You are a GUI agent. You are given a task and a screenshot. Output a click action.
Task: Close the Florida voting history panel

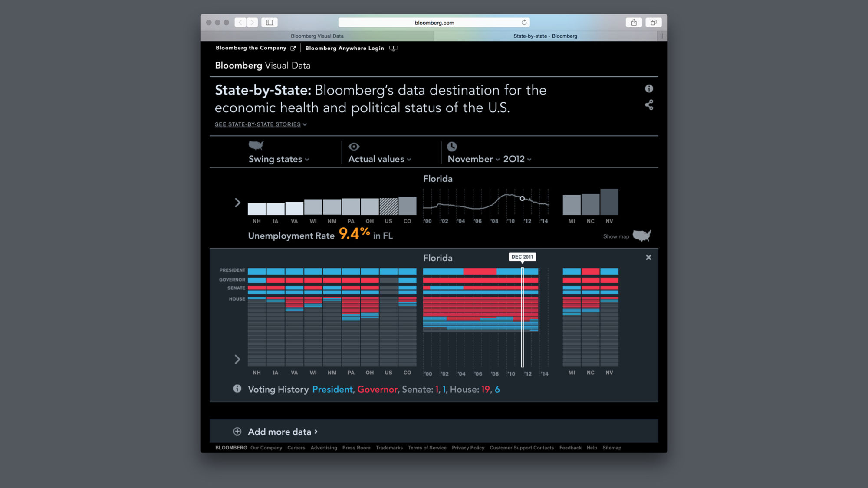(x=648, y=257)
